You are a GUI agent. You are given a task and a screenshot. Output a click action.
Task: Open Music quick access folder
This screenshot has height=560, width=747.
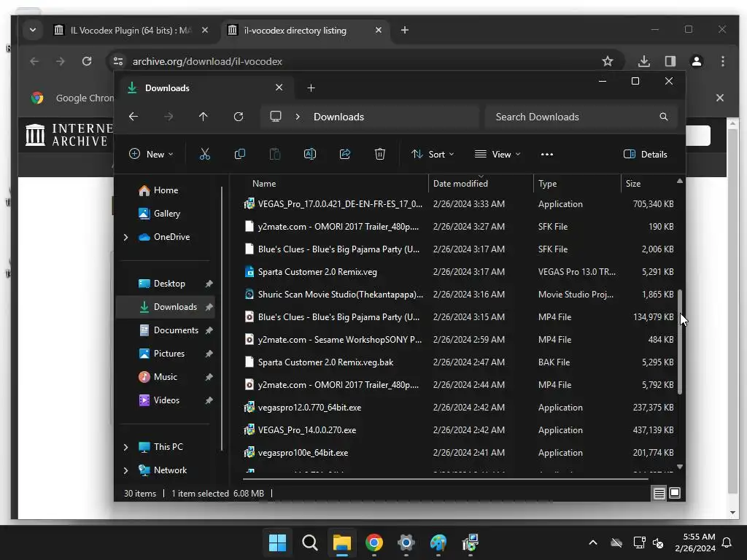pos(166,377)
